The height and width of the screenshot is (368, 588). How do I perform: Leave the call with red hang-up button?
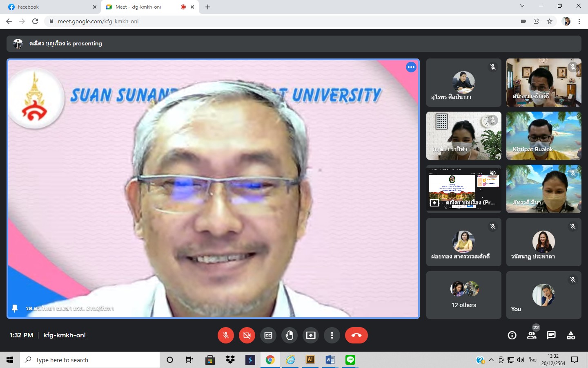[356, 335]
